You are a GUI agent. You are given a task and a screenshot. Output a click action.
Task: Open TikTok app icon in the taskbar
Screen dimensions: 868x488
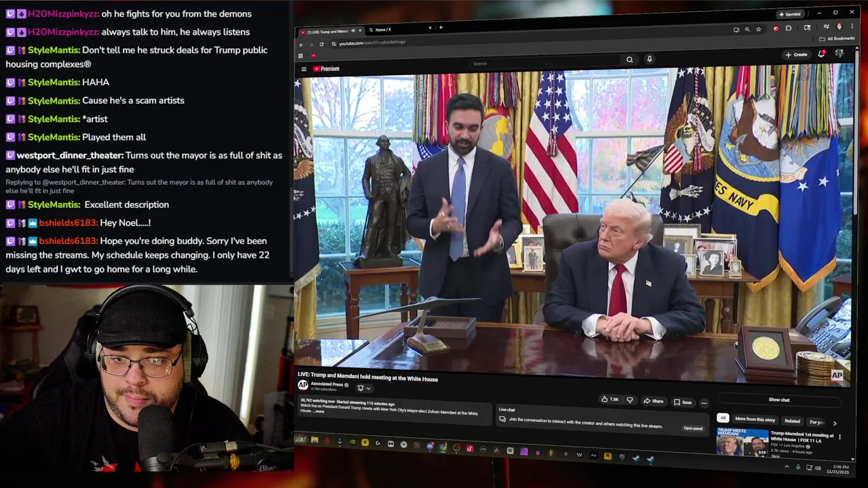469,448
